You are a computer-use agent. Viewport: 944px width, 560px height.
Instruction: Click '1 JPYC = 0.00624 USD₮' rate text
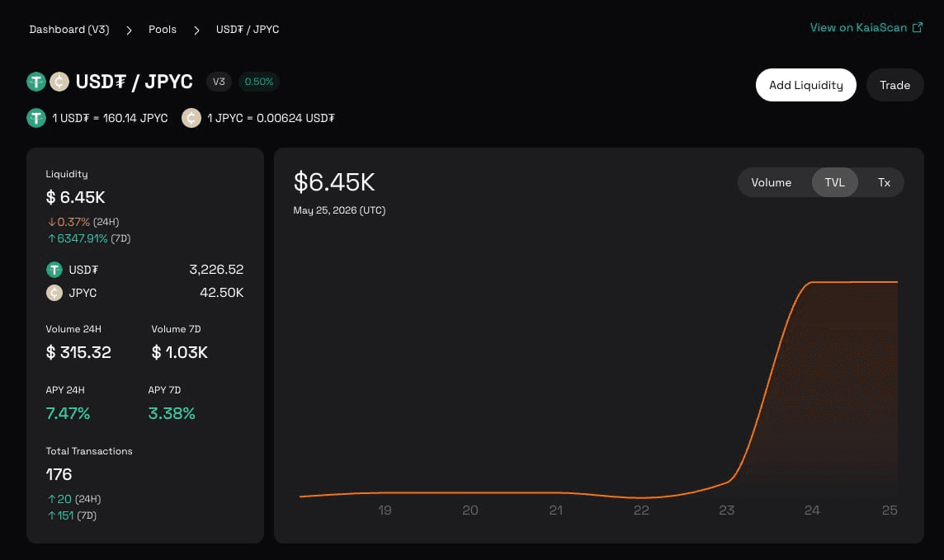pyautogui.click(x=271, y=118)
